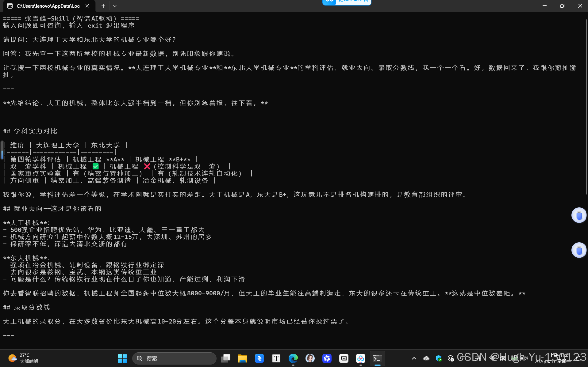The image size is (588, 367).
Task: Open the white square app on taskbar
Action: 344,358
